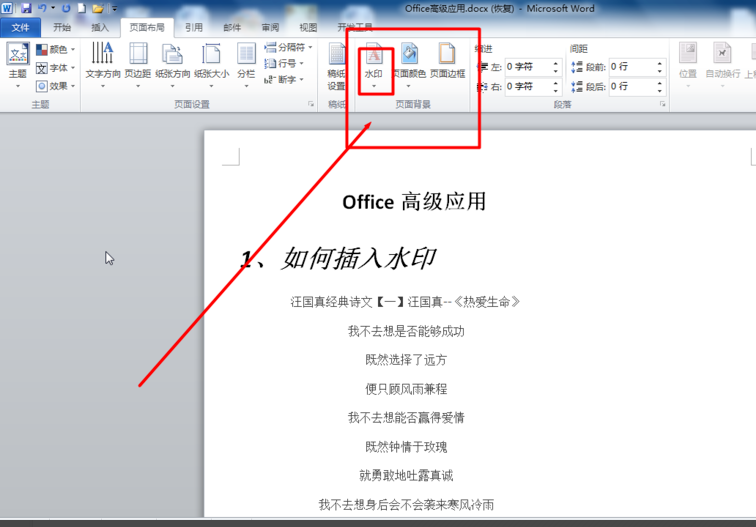The height and width of the screenshot is (527, 756).
Task: Click the 段前 spacing stepper arrows
Action: pyautogui.click(x=660, y=67)
